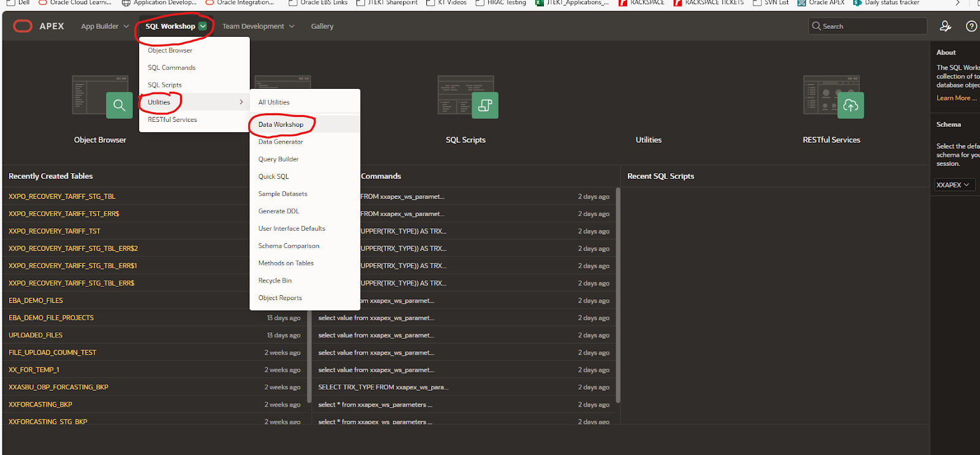This screenshot has width=980, height=455.
Task: Click the Search input field
Action: click(867, 26)
